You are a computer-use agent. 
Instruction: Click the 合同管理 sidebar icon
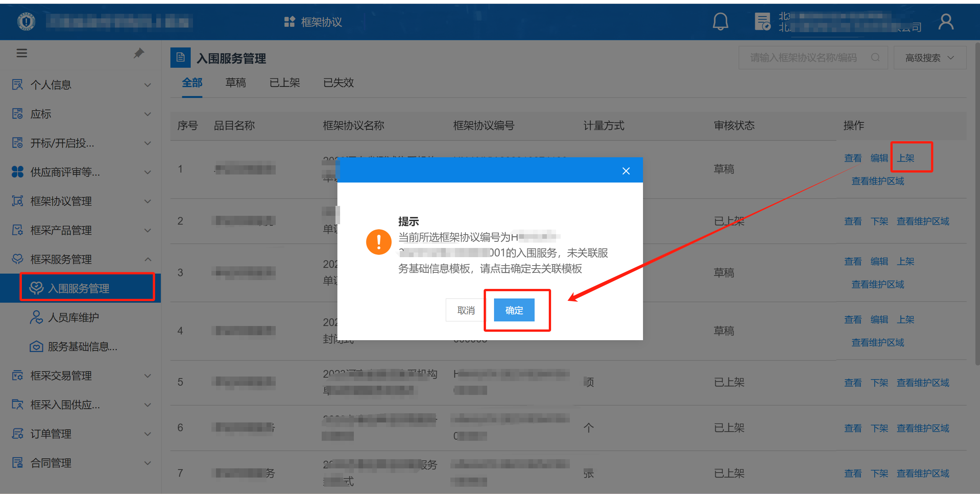pos(18,463)
